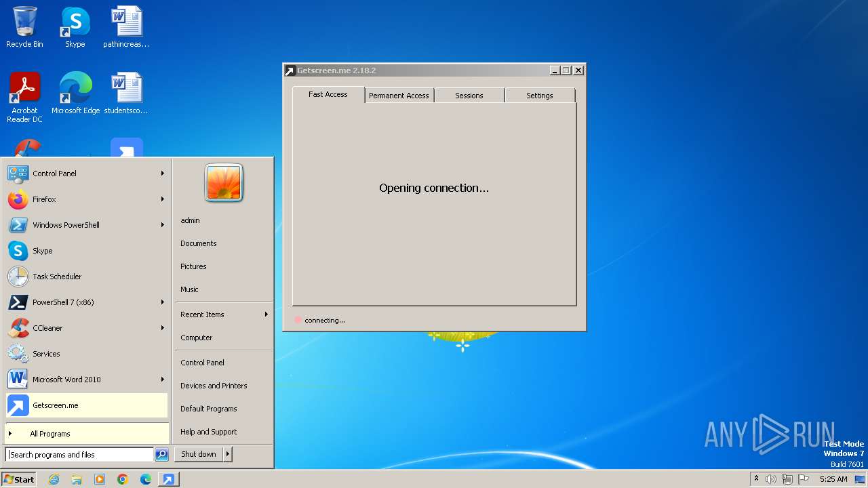Close the Getscreen.me window
Screen dimensions: 868x488
pos(578,70)
